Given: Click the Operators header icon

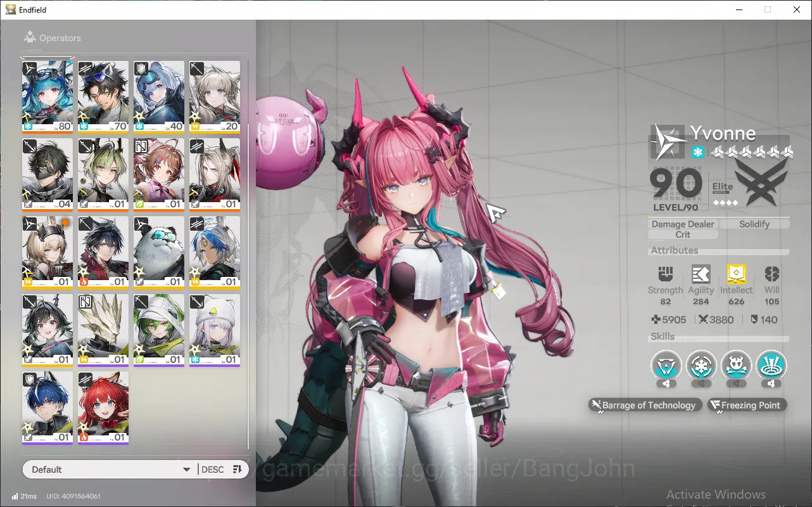Looking at the screenshot, I should pos(30,37).
